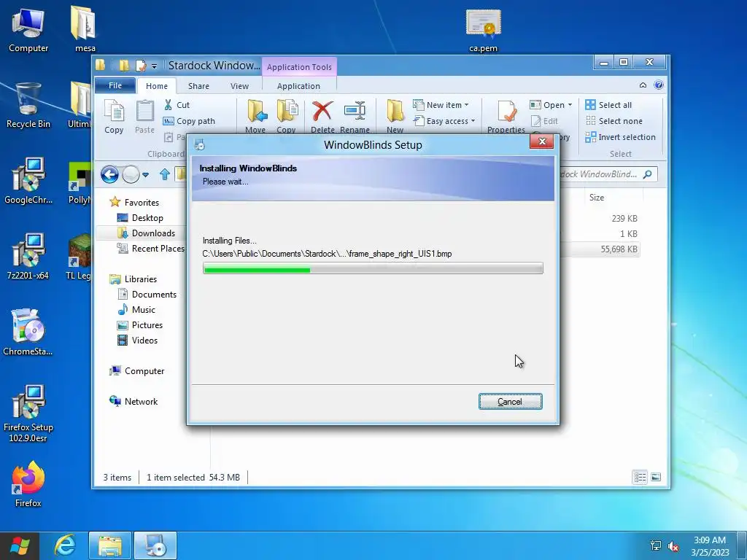Switch to the Share ribbon tab
Screen dimensions: 747x560
198,86
